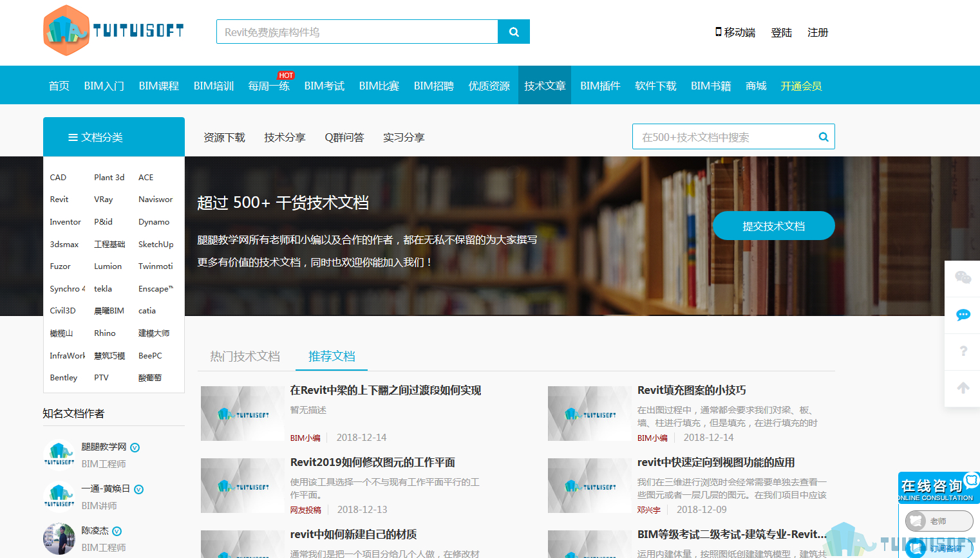Open 软件下载 in navigation bar
Screen dimensions: 980x558
pyautogui.click(x=655, y=86)
